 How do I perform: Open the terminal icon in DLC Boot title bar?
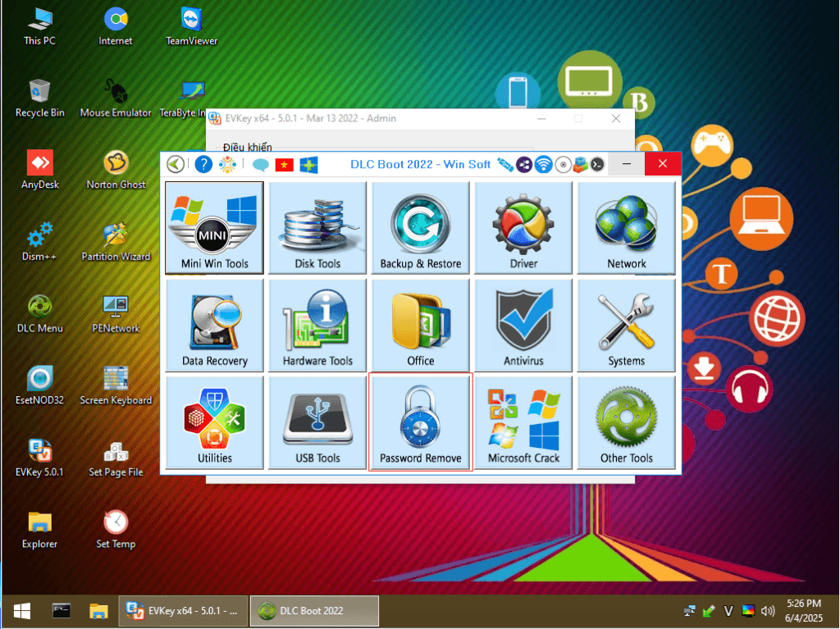click(x=598, y=164)
